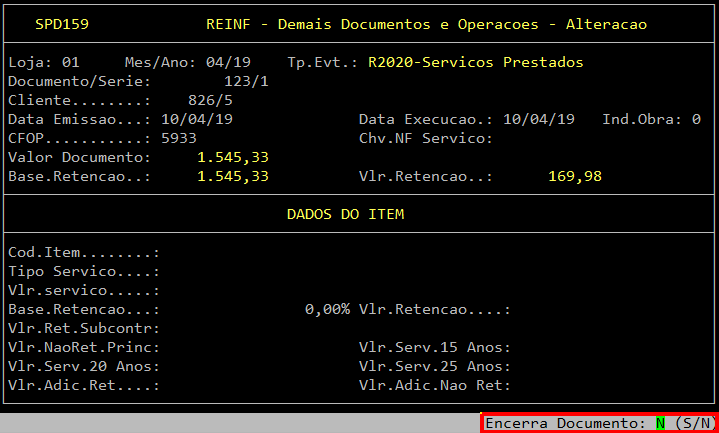Select the Valor Documento amount 1.545,33
This screenshot has height=433, width=719.
point(233,157)
